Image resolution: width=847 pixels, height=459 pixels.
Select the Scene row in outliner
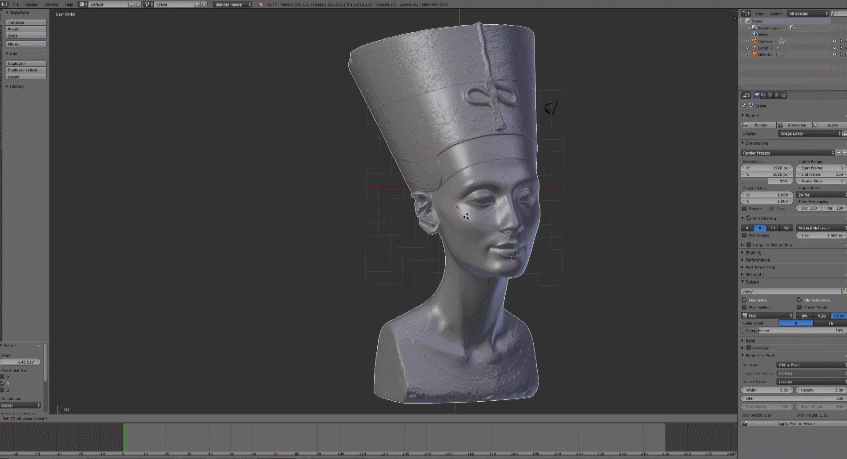click(x=757, y=21)
